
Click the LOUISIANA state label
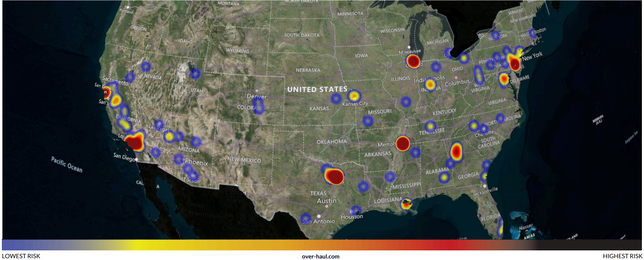point(388,200)
